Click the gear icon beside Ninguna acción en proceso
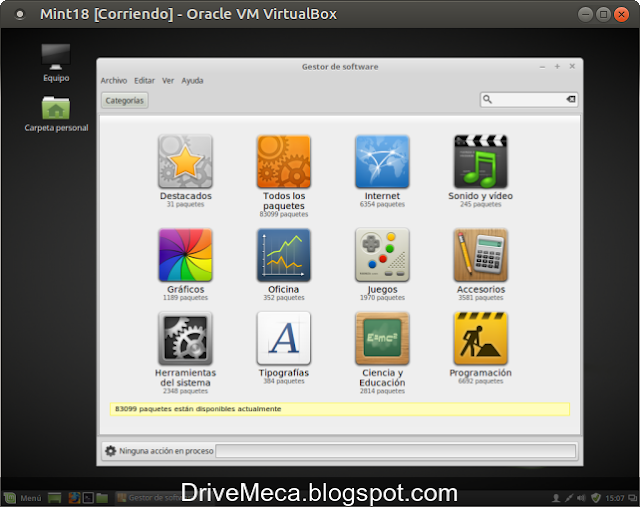Image resolution: width=640 pixels, height=507 pixels. coord(111,451)
